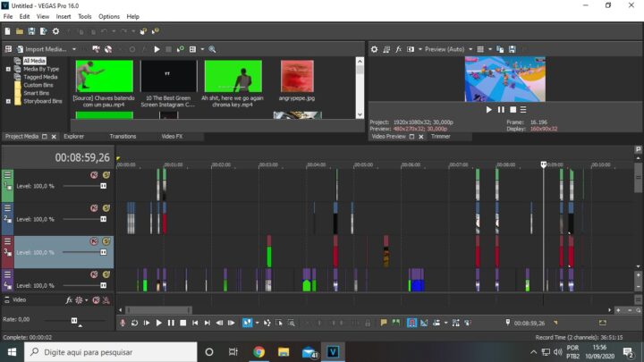644x362 pixels.
Task: Solo video track 3
Action: 106,241
